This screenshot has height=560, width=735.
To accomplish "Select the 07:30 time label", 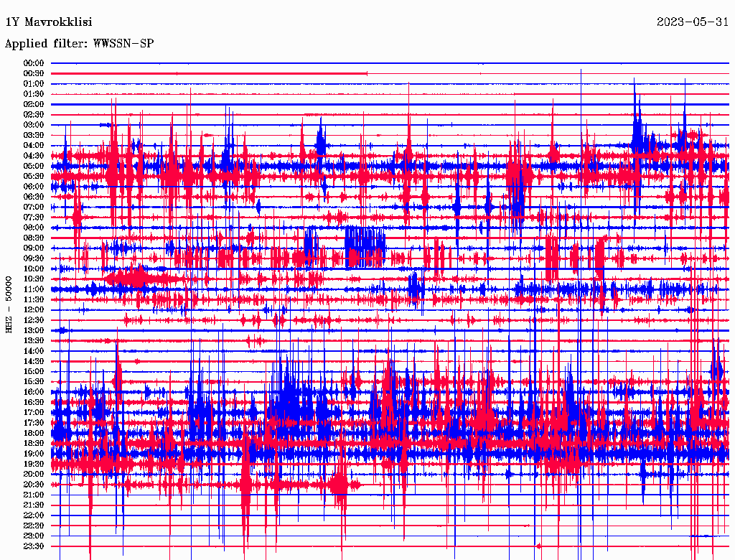I will (x=33, y=218).
